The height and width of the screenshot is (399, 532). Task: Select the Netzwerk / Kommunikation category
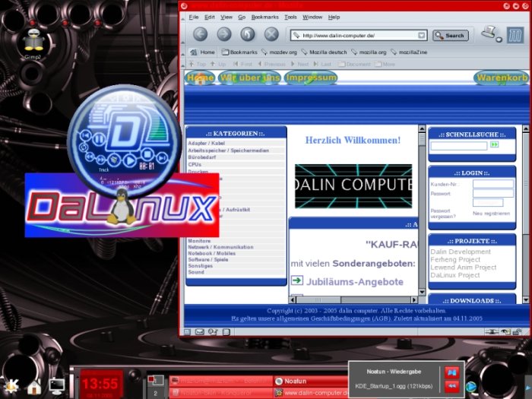tap(220, 247)
